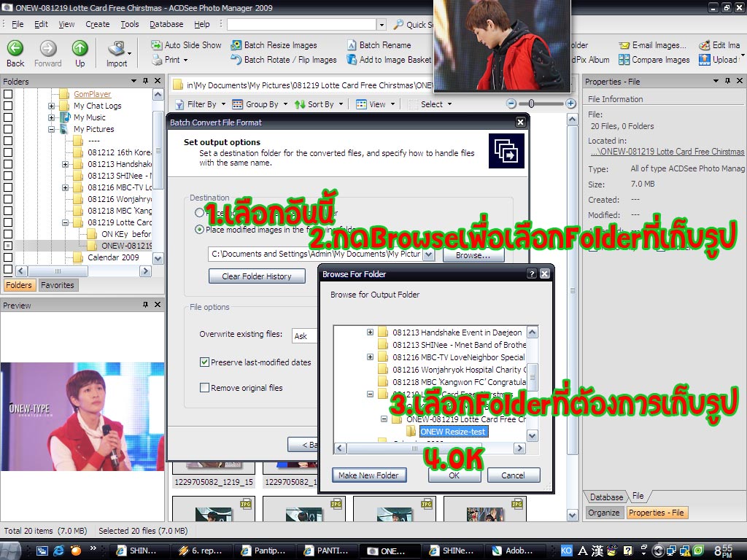Expand the 081213 Handshake folder node
The width and height of the screenshot is (747, 560).
tap(65, 164)
